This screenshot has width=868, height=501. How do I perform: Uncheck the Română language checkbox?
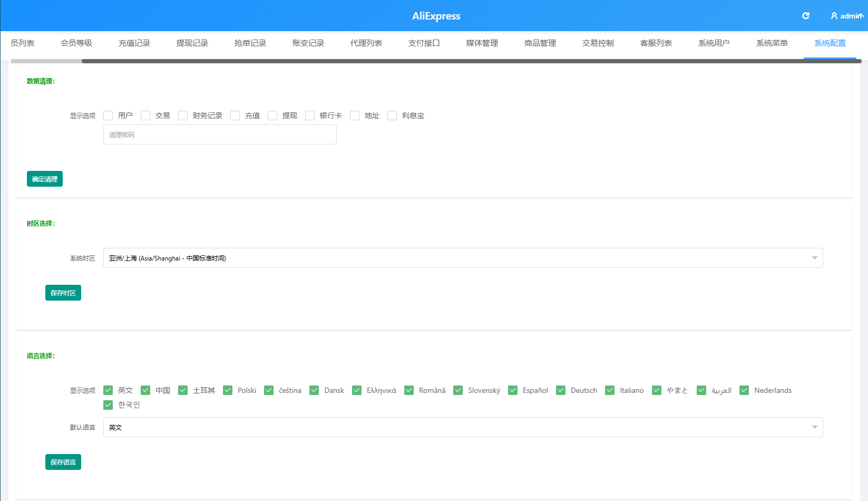click(409, 390)
